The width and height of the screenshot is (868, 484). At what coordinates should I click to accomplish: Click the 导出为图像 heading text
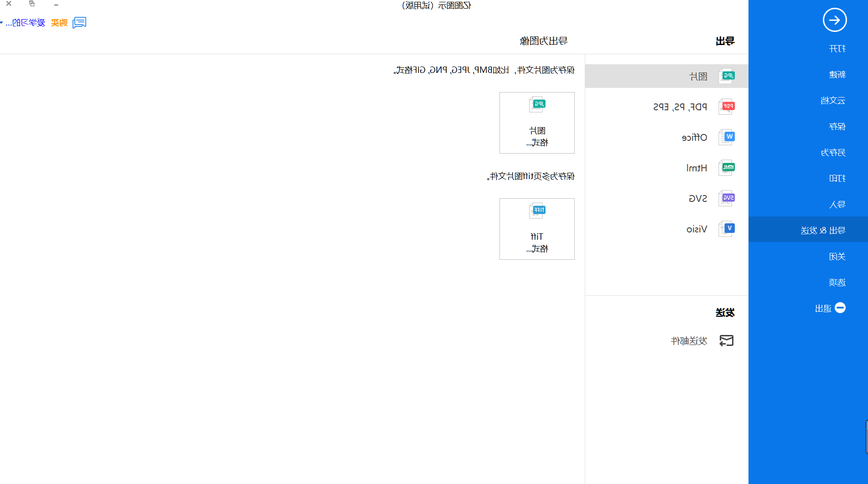[544, 41]
